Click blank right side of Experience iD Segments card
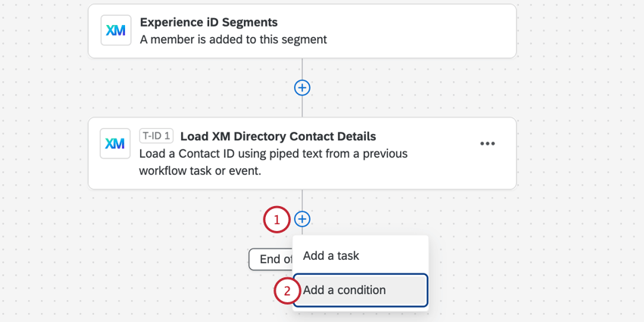The width and height of the screenshot is (644, 322). click(439, 30)
